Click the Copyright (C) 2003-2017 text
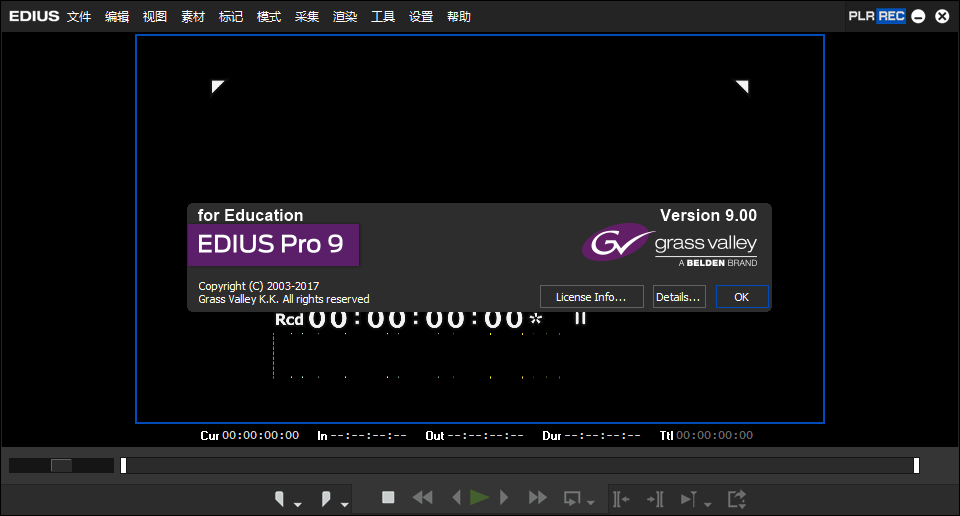The image size is (960, 516). point(258,286)
